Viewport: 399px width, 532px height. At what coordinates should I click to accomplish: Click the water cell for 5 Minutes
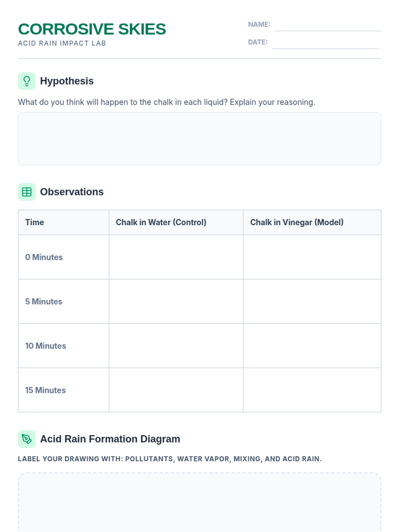[x=176, y=301]
